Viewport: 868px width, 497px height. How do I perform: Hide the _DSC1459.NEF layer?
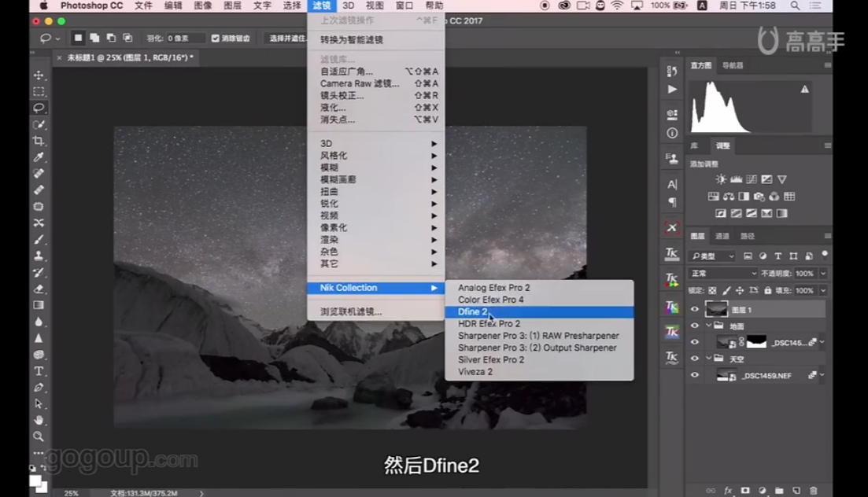(695, 374)
